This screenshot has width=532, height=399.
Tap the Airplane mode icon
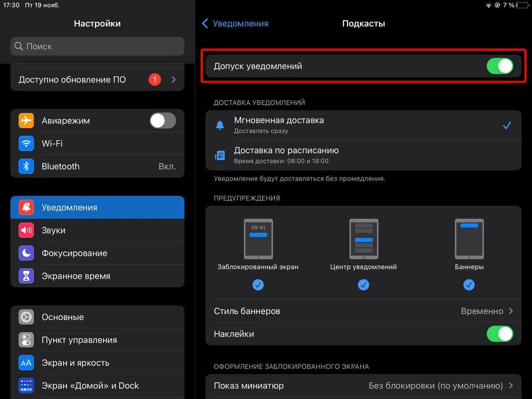pyautogui.click(x=26, y=121)
